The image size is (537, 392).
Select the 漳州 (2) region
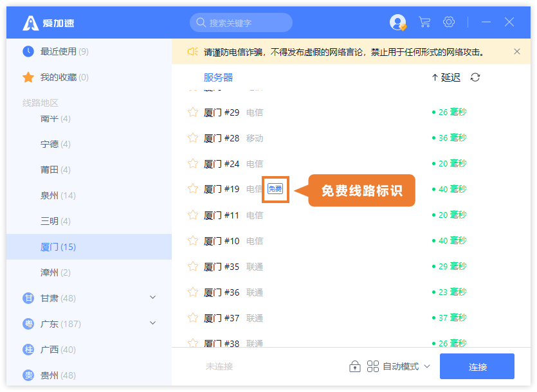(89, 272)
